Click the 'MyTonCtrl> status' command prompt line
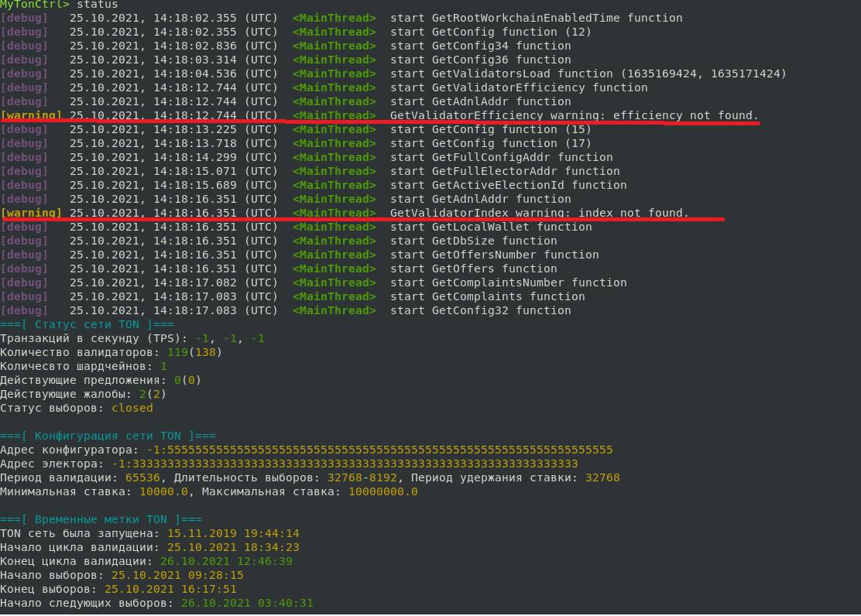This screenshot has width=861, height=616. [x=59, y=5]
